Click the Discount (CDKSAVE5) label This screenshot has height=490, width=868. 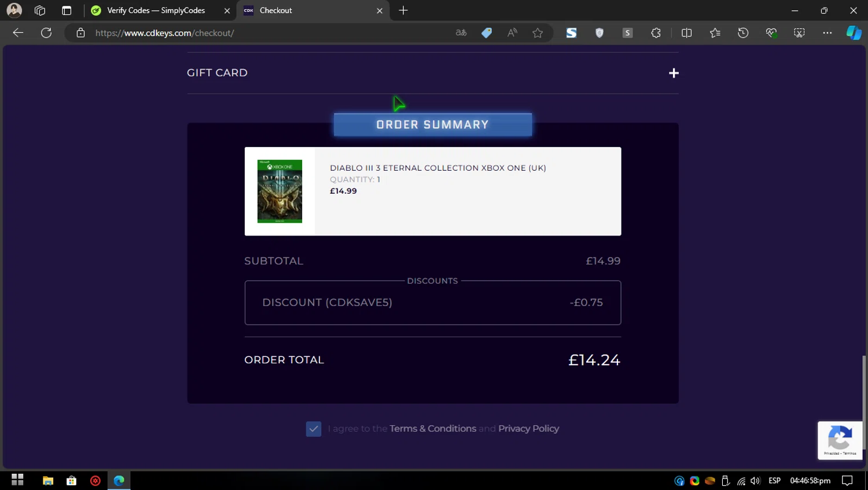328,303
